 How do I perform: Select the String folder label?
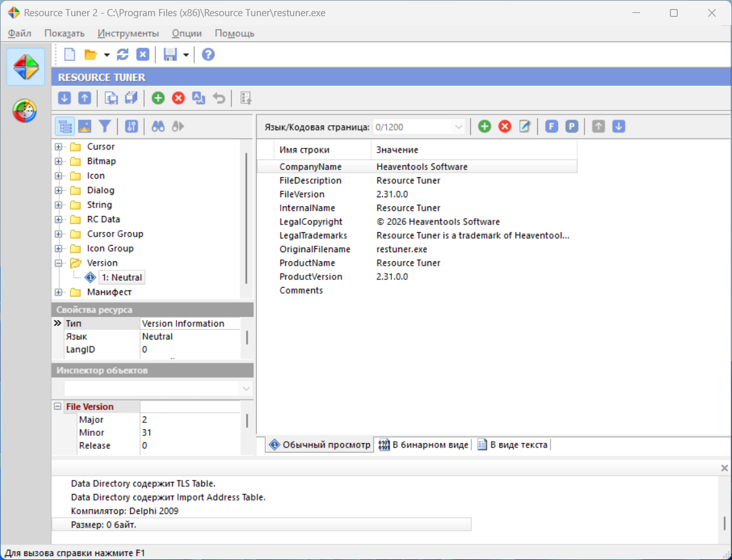click(100, 204)
